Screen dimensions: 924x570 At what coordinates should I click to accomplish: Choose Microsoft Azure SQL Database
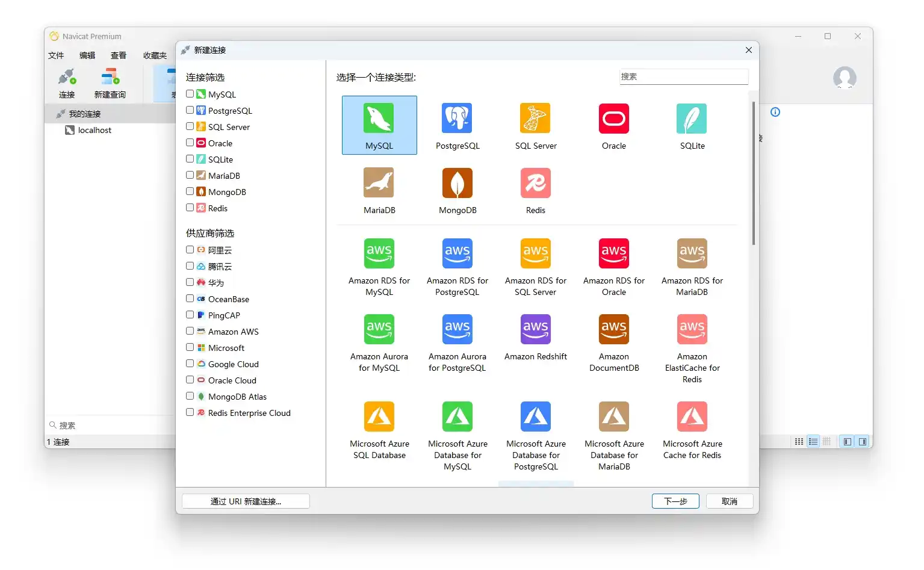click(x=379, y=430)
